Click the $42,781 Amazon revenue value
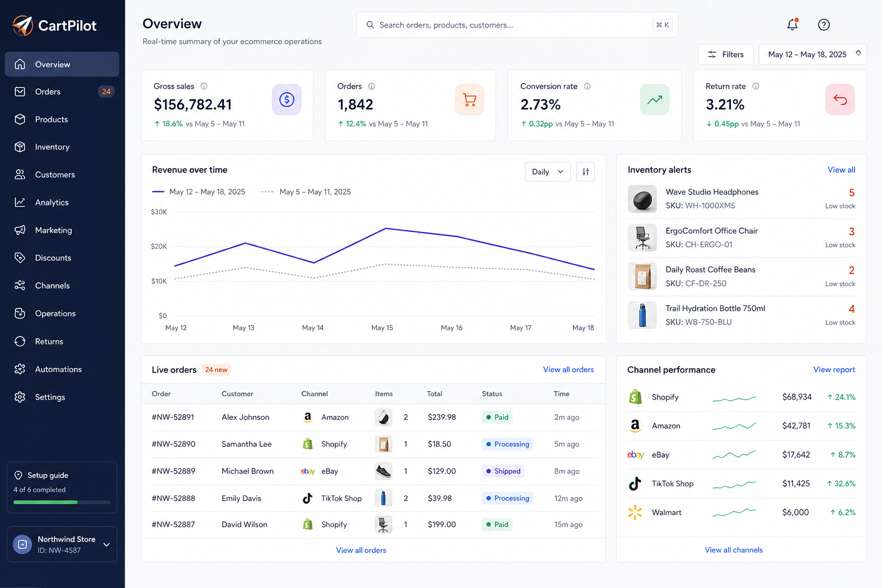Viewport: 882px width, 588px height. (x=796, y=426)
